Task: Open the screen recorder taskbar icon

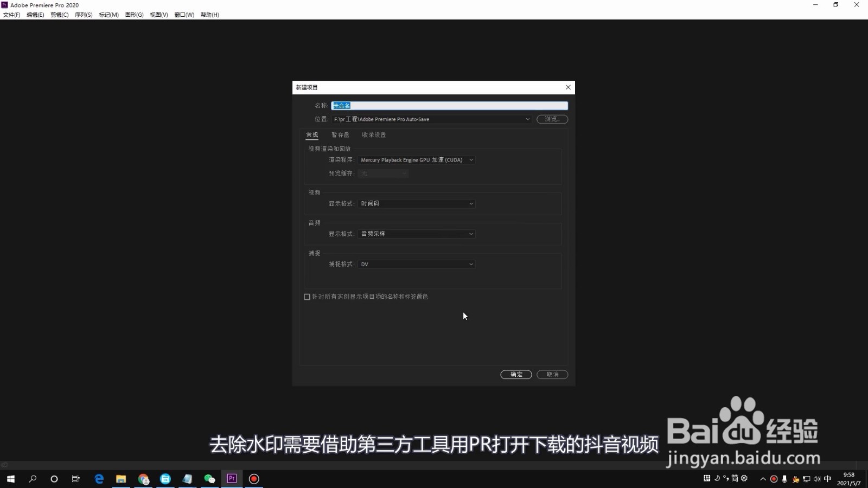Action: pos(254,479)
